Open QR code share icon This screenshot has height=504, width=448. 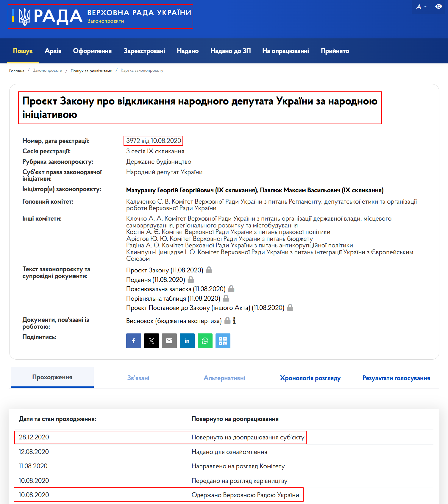pos(223,341)
